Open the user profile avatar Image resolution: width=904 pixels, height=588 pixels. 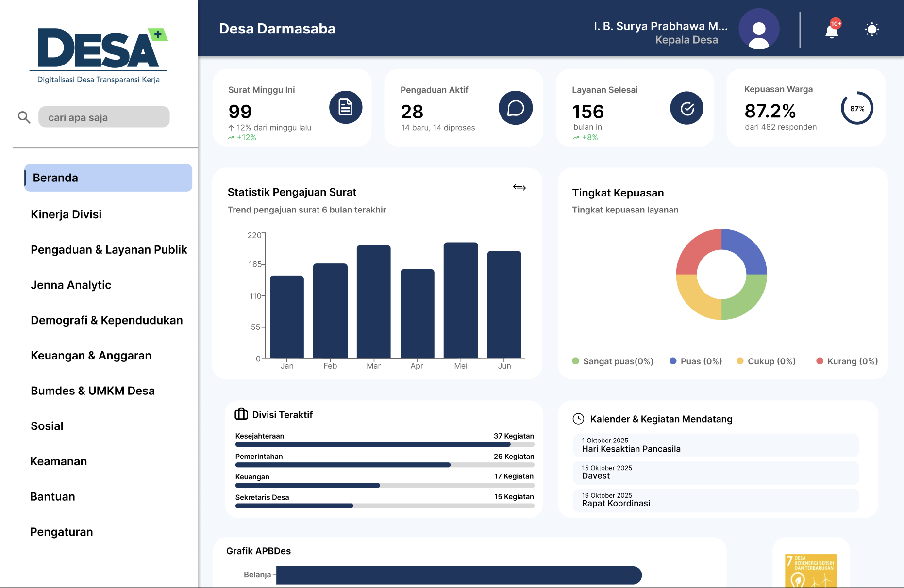coord(759,29)
